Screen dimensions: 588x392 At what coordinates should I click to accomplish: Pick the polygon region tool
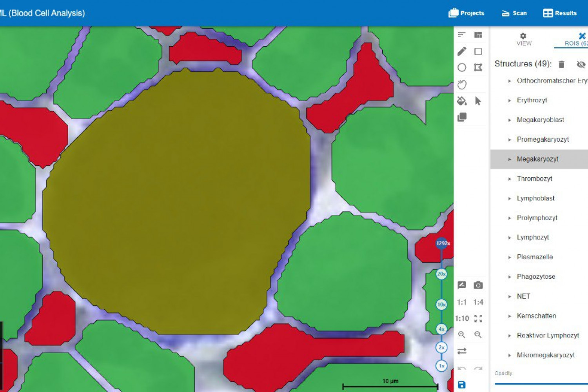[478, 67]
